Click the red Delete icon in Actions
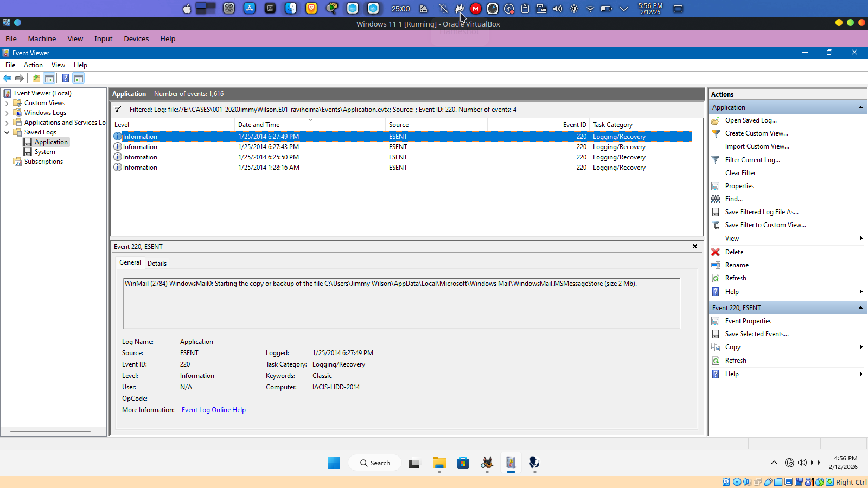 click(x=716, y=252)
